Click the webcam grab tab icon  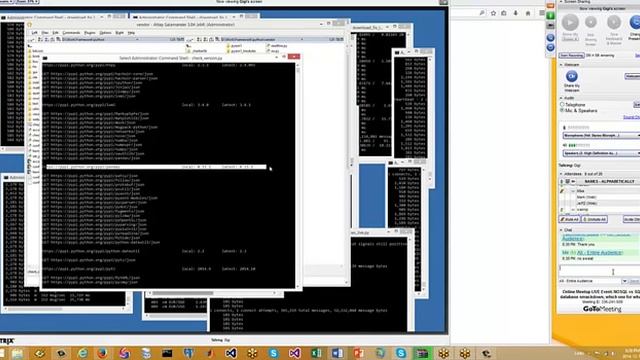pyautogui.click(x=550, y=25)
